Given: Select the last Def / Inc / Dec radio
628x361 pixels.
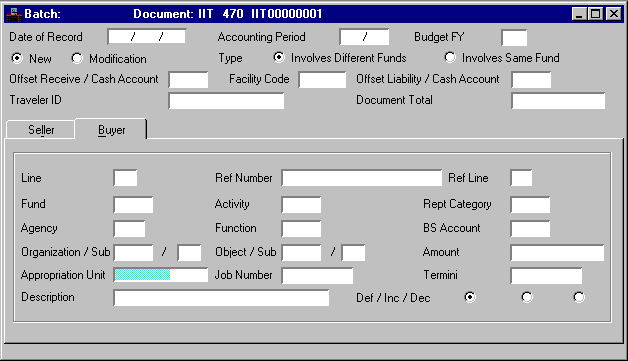Looking at the screenshot, I should [579, 297].
